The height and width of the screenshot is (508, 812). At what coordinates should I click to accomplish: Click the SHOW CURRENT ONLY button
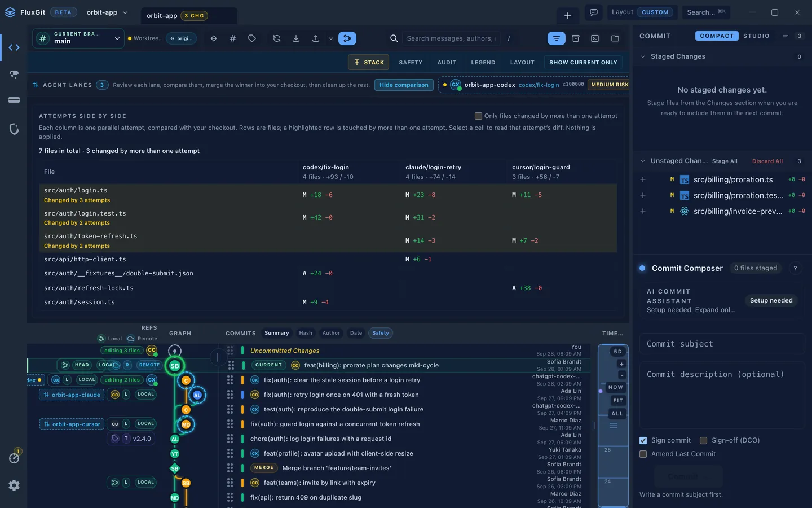point(583,63)
